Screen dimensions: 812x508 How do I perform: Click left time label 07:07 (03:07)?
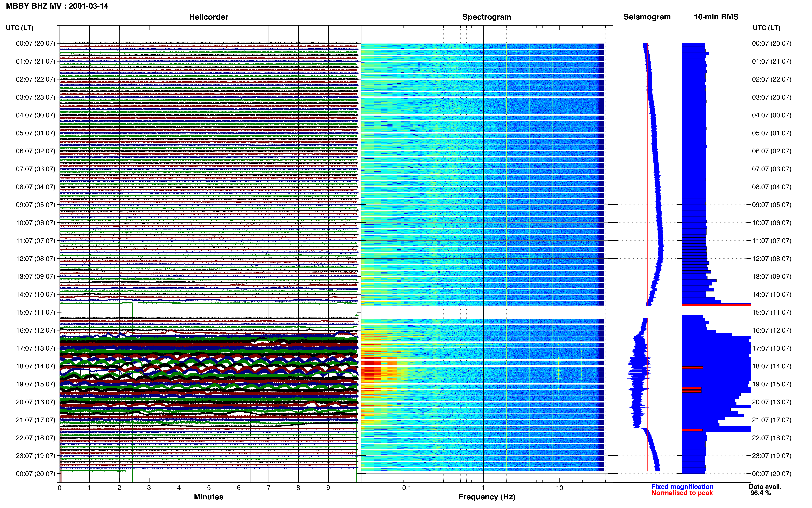[35, 169]
